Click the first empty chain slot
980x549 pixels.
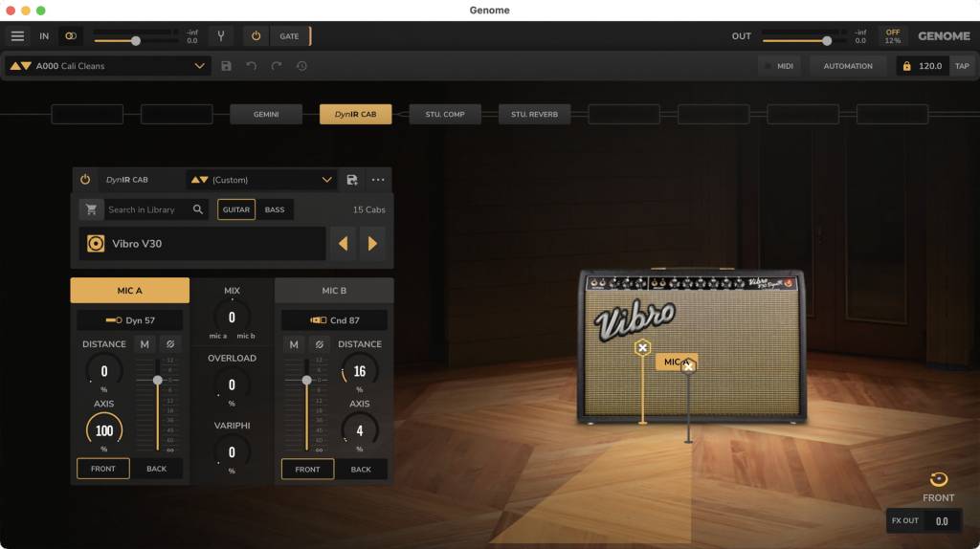pos(87,115)
